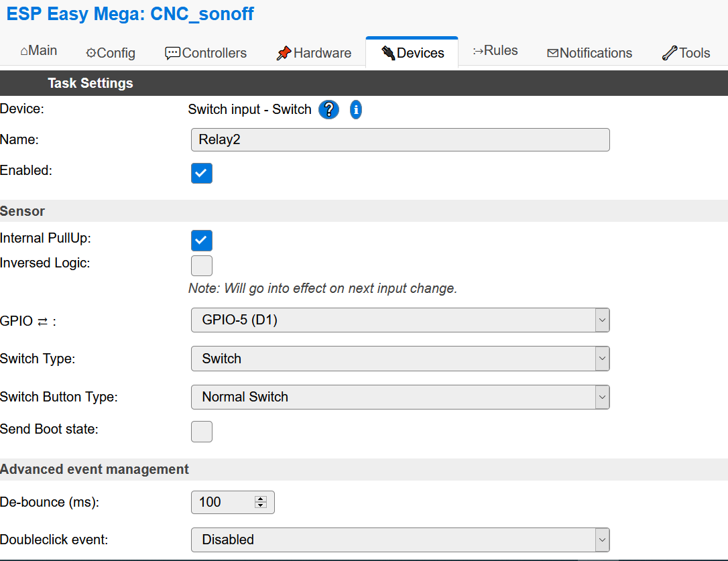The image size is (728, 561).
Task: Switch to the Config tab
Action: [111, 53]
